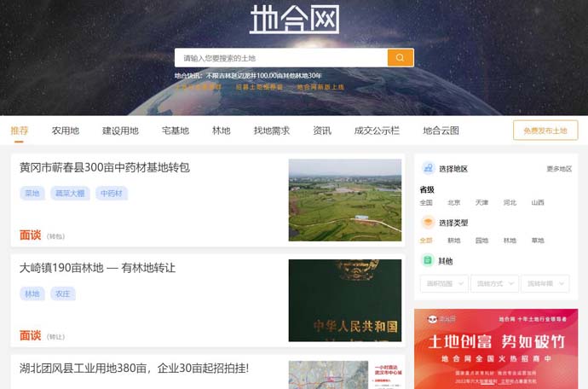Select province filter 河北

pyautogui.click(x=510, y=202)
